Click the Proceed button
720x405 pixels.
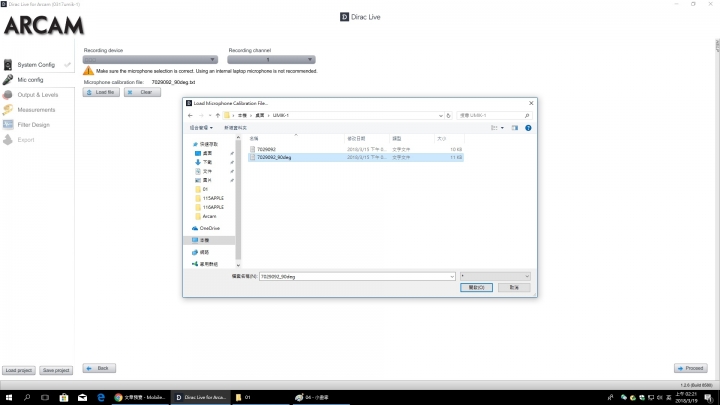[x=691, y=368]
